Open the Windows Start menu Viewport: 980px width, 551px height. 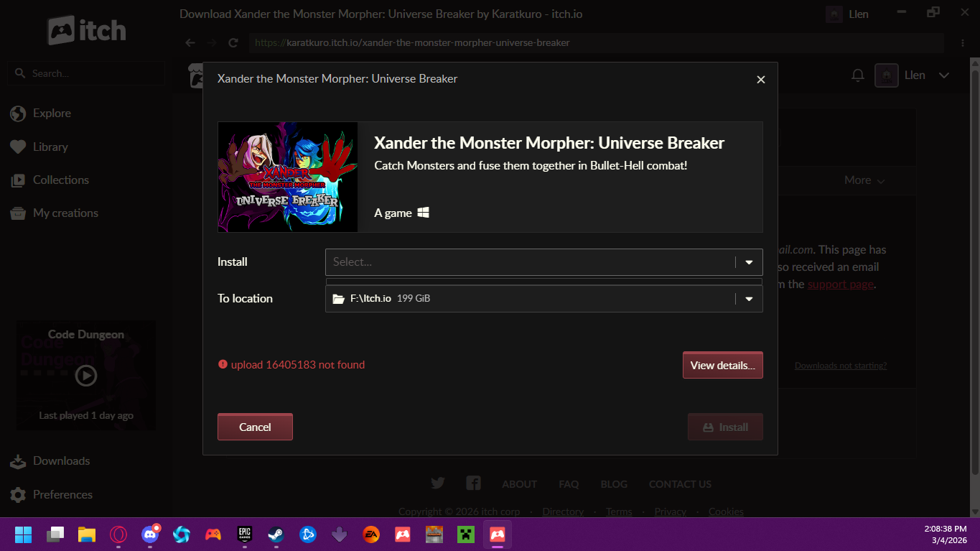click(x=24, y=534)
